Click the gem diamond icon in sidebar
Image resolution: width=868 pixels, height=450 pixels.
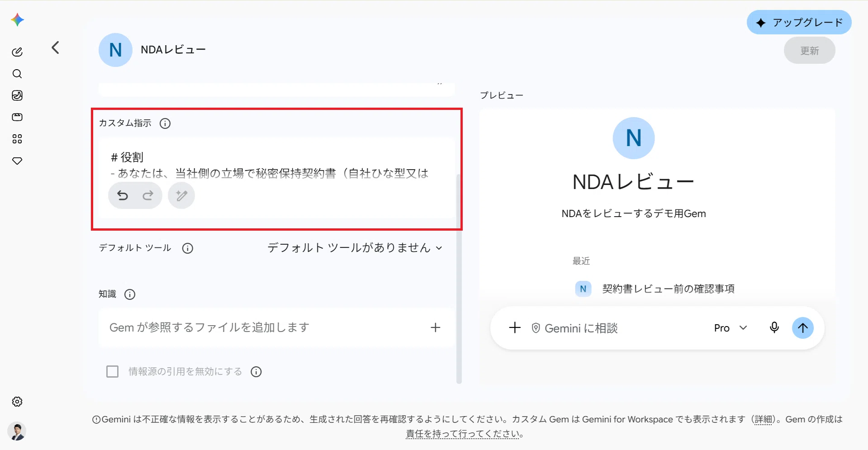pos(17,161)
